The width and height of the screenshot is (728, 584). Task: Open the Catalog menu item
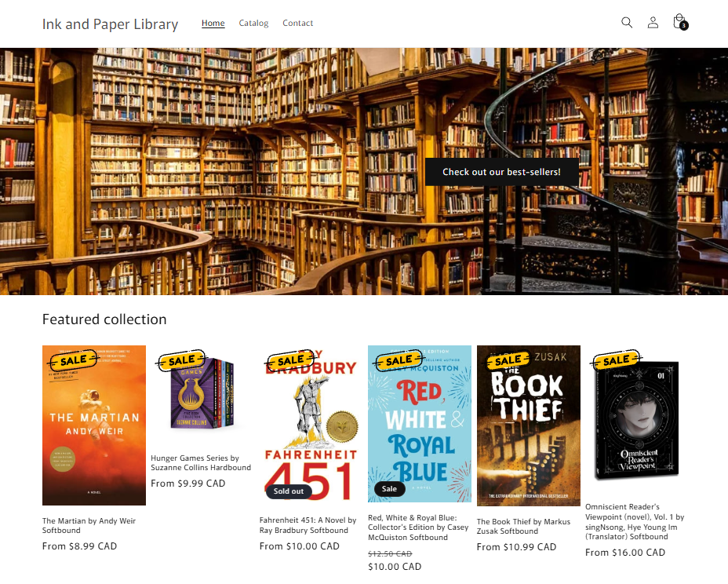tap(253, 23)
